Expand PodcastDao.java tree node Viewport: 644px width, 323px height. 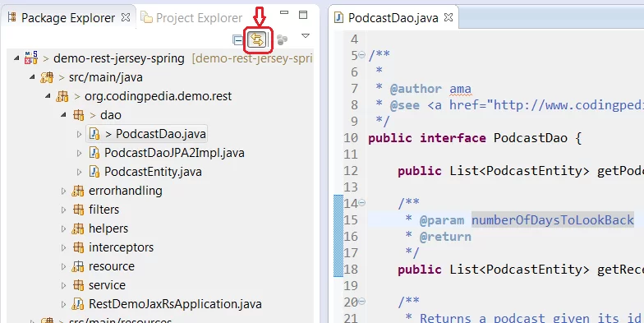tap(79, 134)
